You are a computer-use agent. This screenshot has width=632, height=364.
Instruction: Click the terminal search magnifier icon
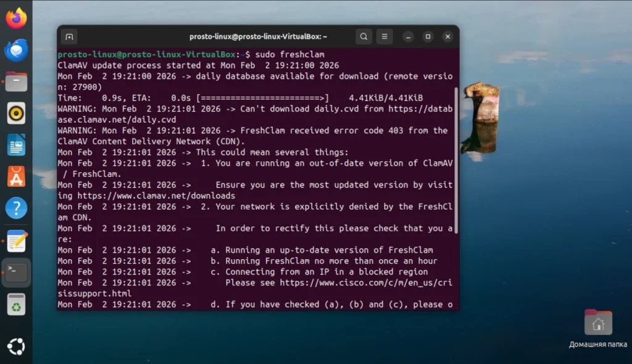pos(364,36)
